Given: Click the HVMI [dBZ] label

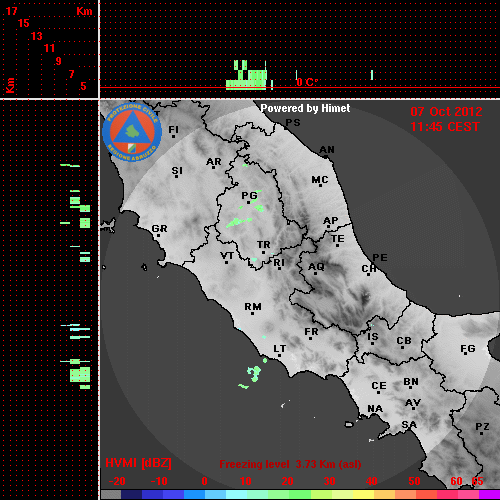Looking at the screenshot, I should pyautogui.click(x=138, y=463).
